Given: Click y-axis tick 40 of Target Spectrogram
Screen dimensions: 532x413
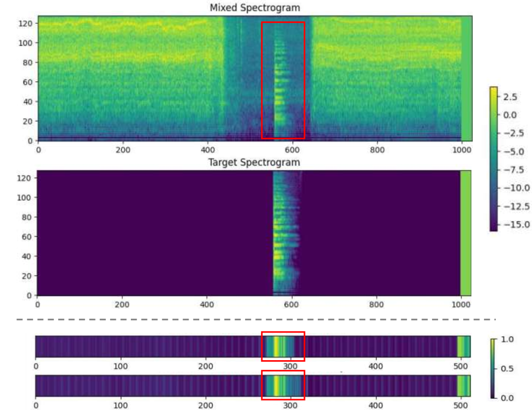Looking at the screenshot, I should [x=27, y=257].
